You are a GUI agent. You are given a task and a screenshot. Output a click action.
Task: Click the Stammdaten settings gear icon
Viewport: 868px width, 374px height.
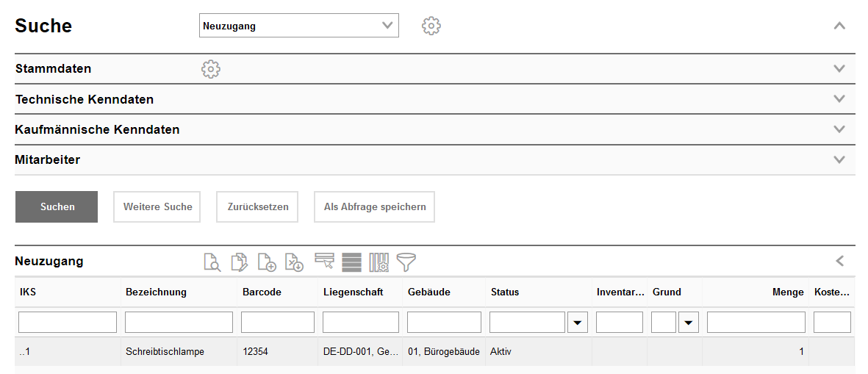click(x=211, y=69)
